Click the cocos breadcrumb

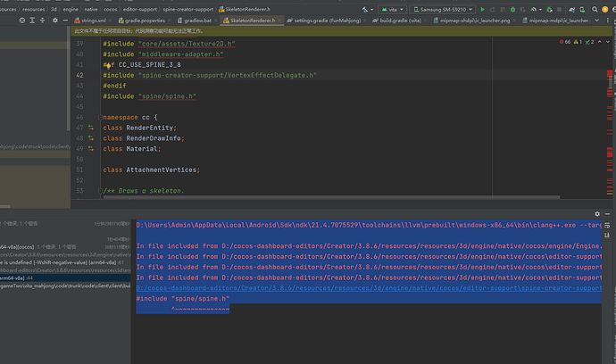coord(111,9)
